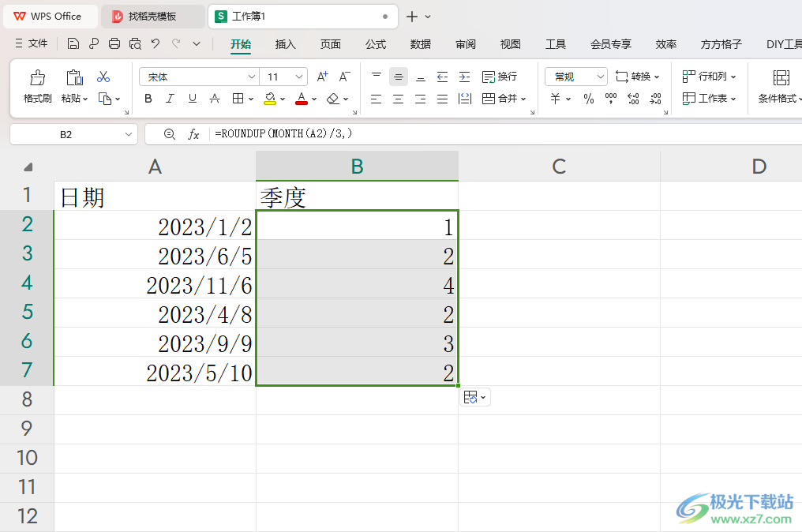The height and width of the screenshot is (532, 802).
Task: Click the Increase indent icon
Action: 464,77
